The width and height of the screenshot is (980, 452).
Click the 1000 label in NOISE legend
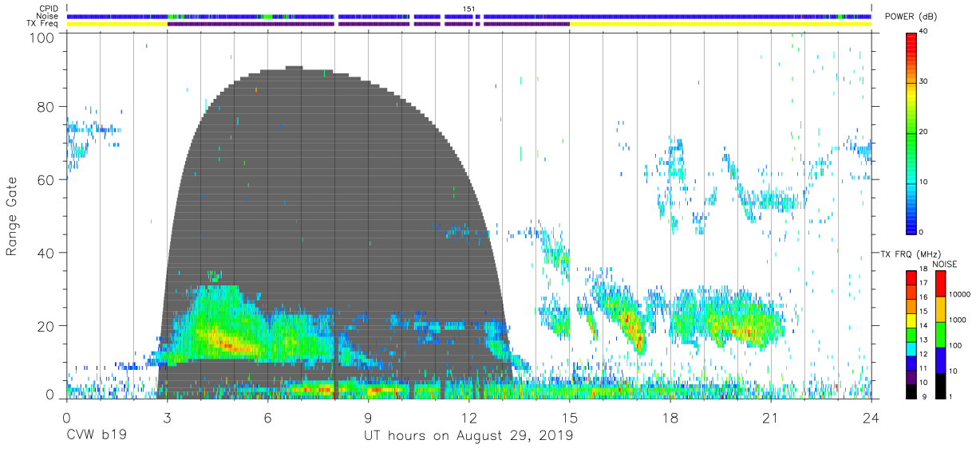click(957, 320)
